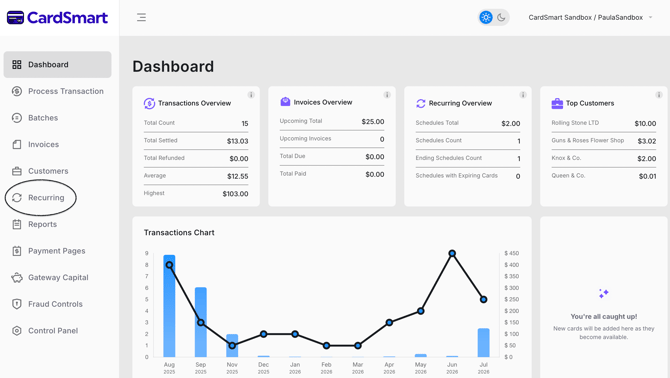The width and height of the screenshot is (670, 378).
Task: Show info for Transactions Overview card
Action: 251,95
